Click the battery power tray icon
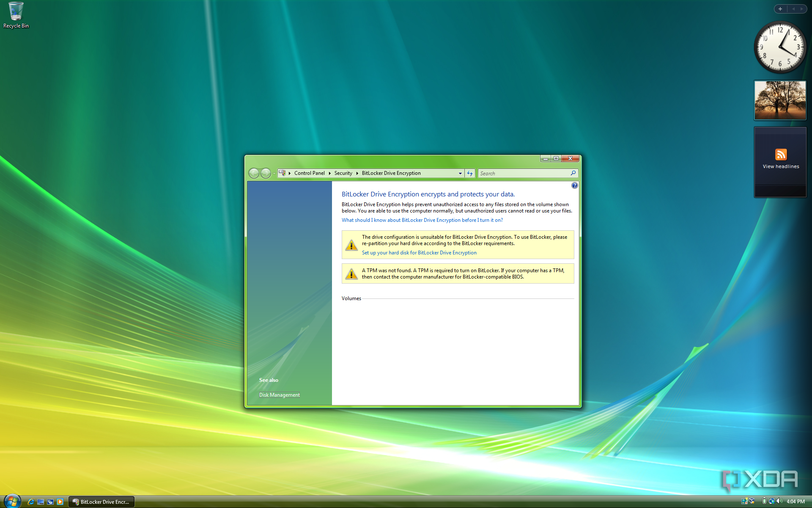The width and height of the screenshot is (812, 508). [x=764, y=501]
